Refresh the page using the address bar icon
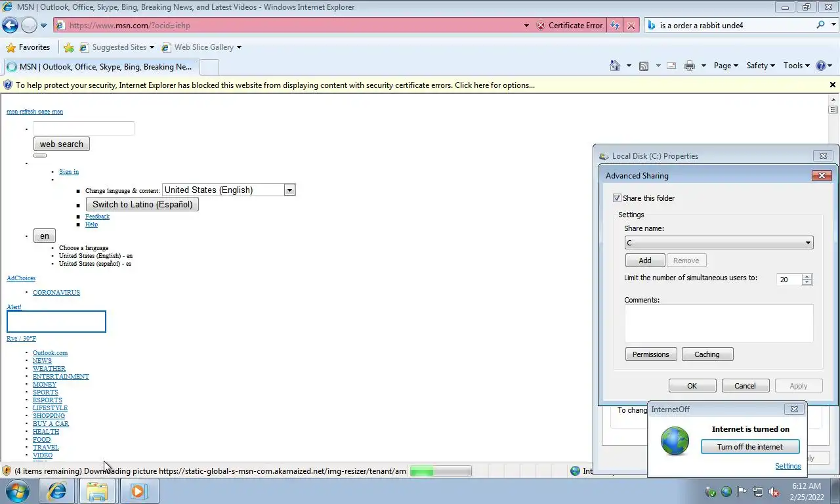The image size is (840, 504). tap(615, 26)
